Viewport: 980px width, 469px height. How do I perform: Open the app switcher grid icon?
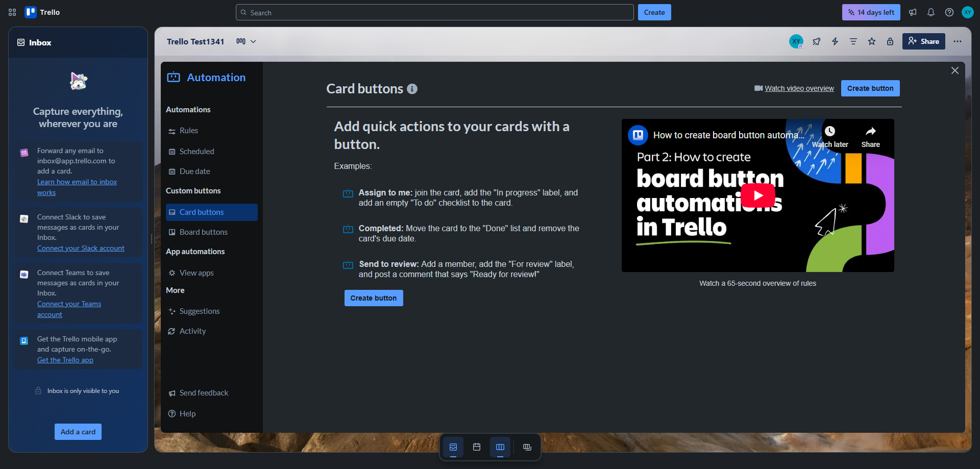click(12, 12)
